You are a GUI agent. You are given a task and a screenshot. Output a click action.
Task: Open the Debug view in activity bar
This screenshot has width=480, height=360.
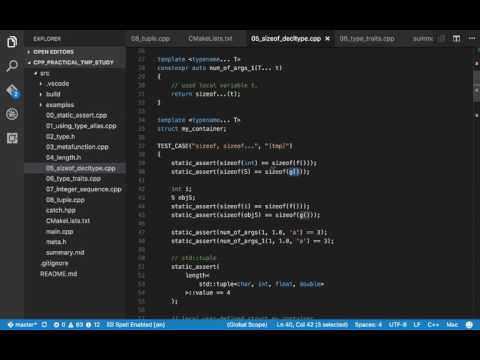pos(12,114)
